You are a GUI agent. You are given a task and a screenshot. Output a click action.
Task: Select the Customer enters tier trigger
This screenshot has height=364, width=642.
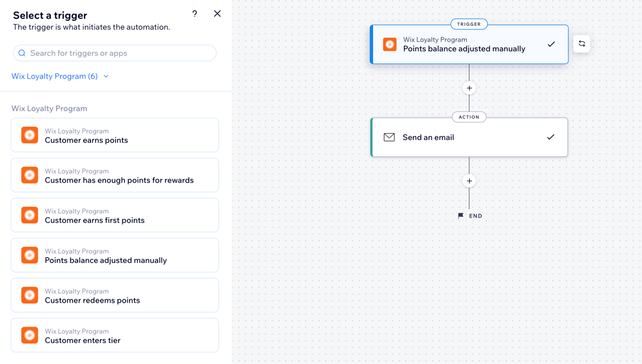(114, 336)
